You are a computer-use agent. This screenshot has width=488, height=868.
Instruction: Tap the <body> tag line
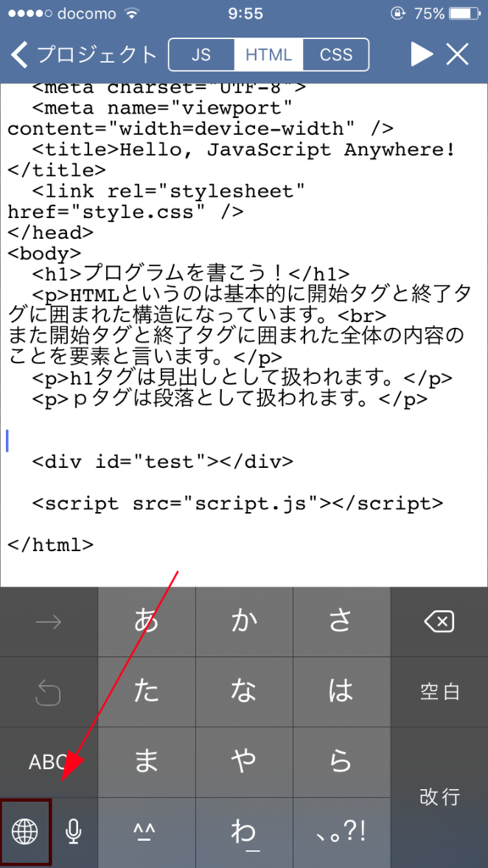coord(44,253)
